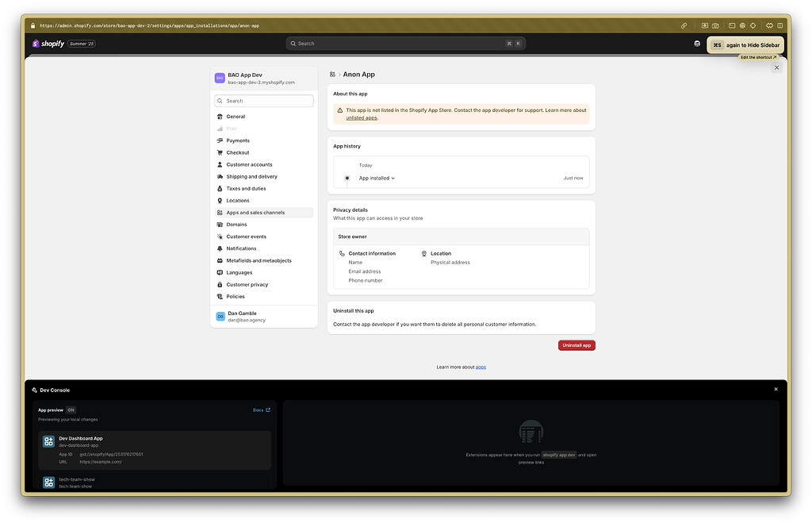
Task: Open Checkout settings from the sidebar
Action: [x=236, y=152]
